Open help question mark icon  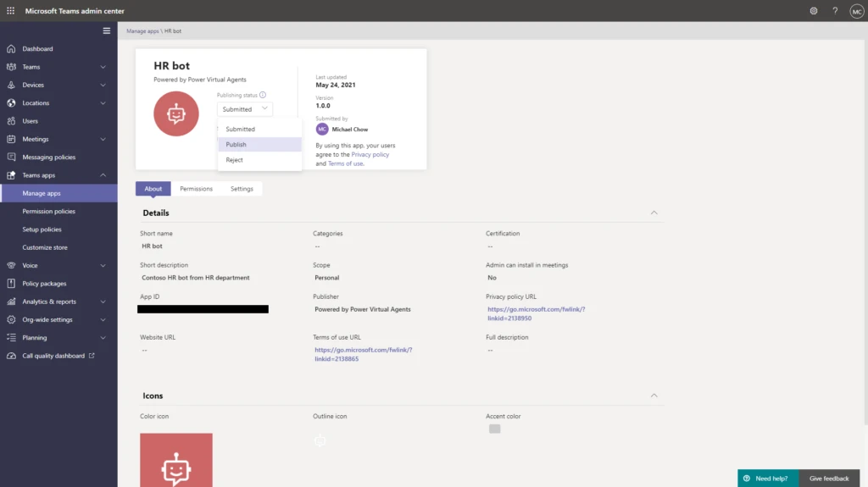[x=835, y=10]
